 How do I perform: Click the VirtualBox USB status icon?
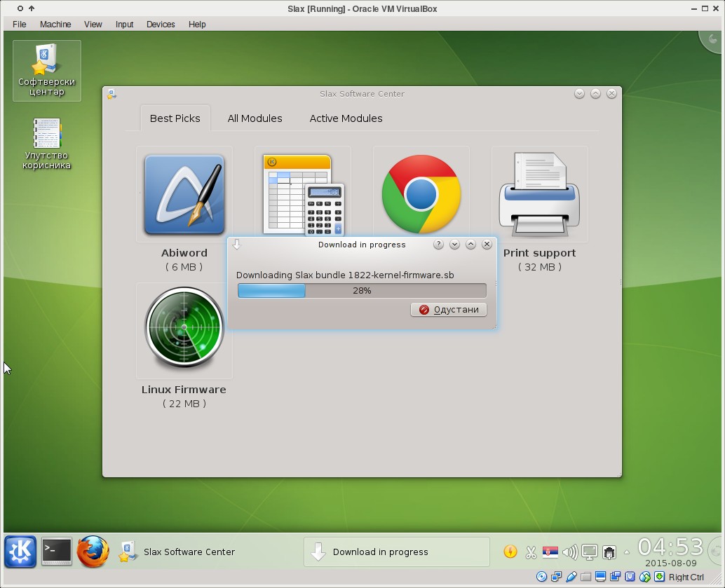tap(571, 577)
